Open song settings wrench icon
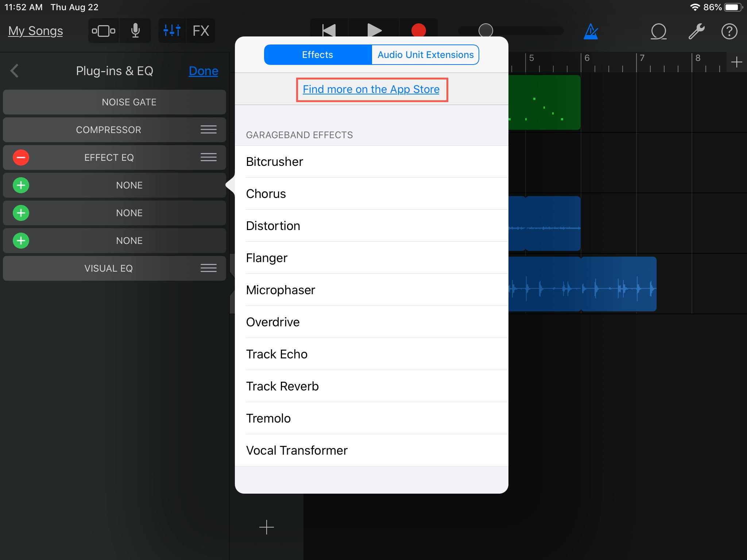Image resolution: width=747 pixels, height=560 pixels. [x=696, y=31]
